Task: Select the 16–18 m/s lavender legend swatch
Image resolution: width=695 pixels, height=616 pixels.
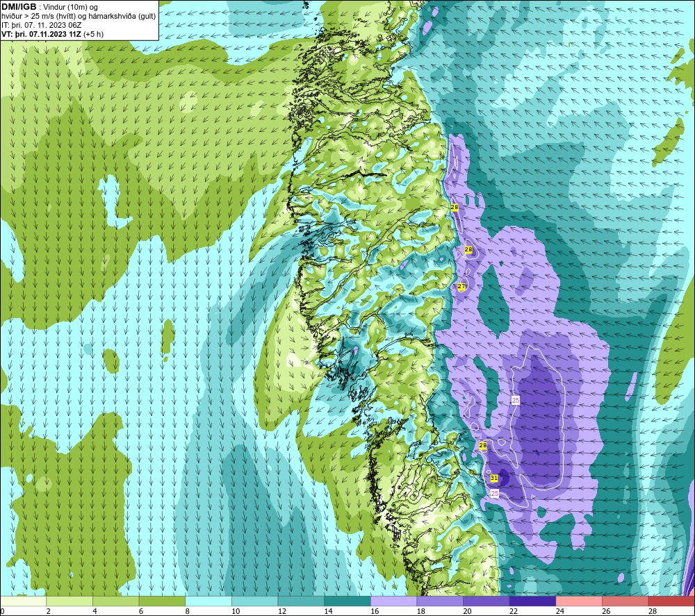Action: (x=393, y=601)
